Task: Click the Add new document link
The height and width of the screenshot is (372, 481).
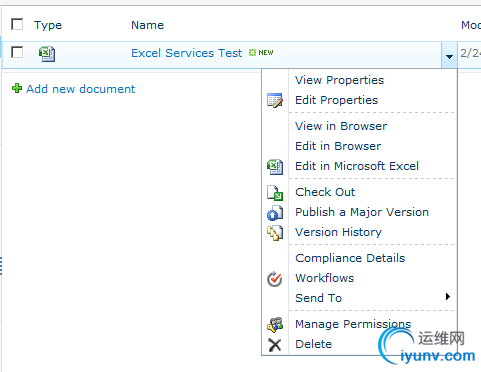Action: pos(81,89)
